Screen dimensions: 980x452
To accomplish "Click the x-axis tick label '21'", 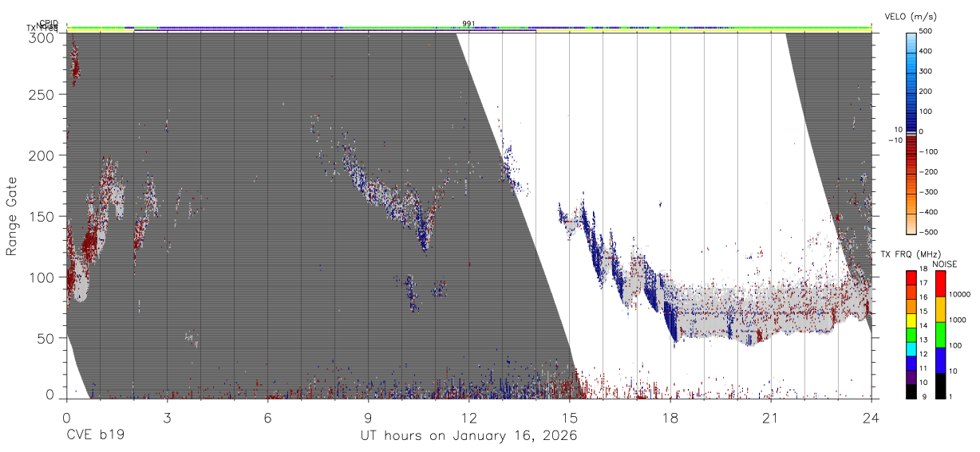I will click(770, 418).
